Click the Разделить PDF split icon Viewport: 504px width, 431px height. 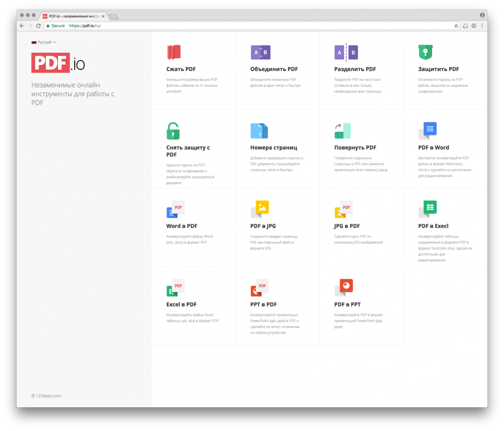(346, 52)
